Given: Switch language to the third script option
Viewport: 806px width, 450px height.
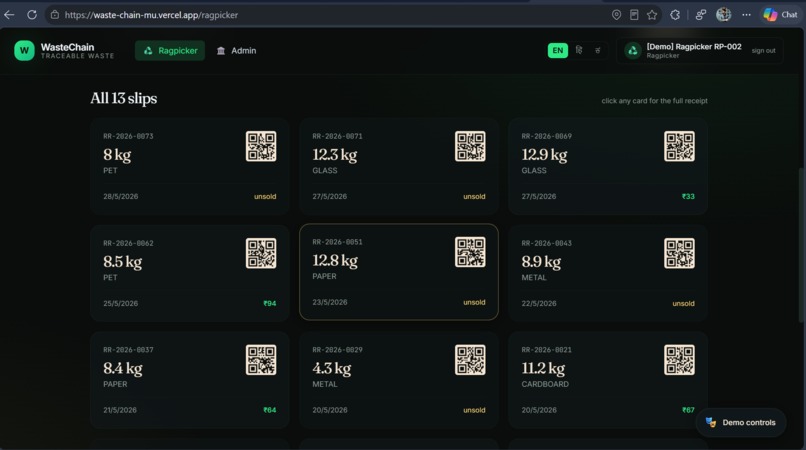Looking at the screenshot, I should click(597, 50).
